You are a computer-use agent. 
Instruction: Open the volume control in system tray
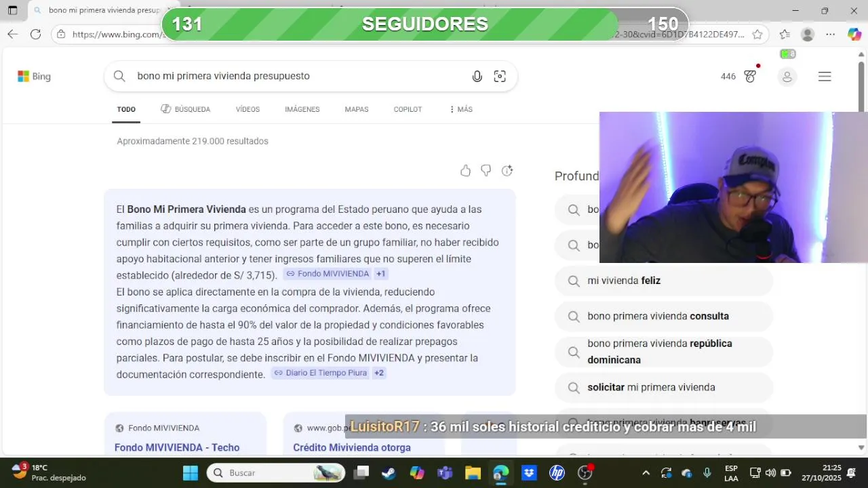click(770, 472)
